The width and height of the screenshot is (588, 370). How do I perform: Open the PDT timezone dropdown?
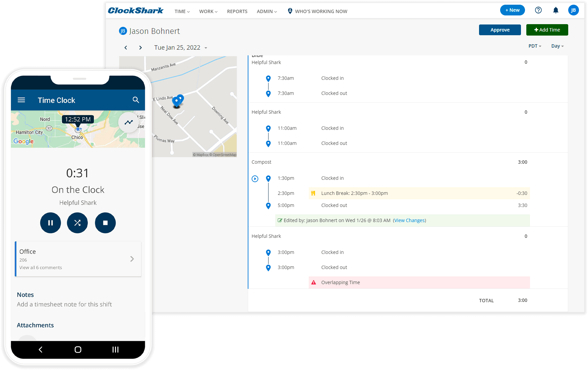tap(535, 46)
